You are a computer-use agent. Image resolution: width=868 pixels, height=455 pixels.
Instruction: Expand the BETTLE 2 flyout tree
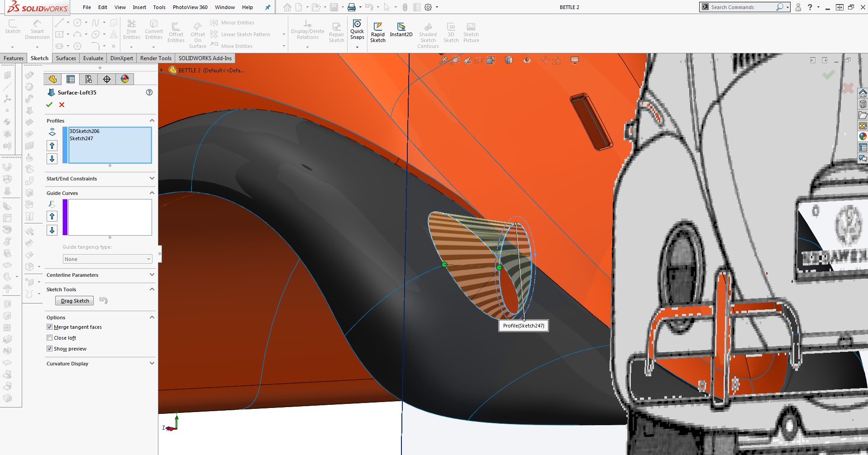[162, 70]
